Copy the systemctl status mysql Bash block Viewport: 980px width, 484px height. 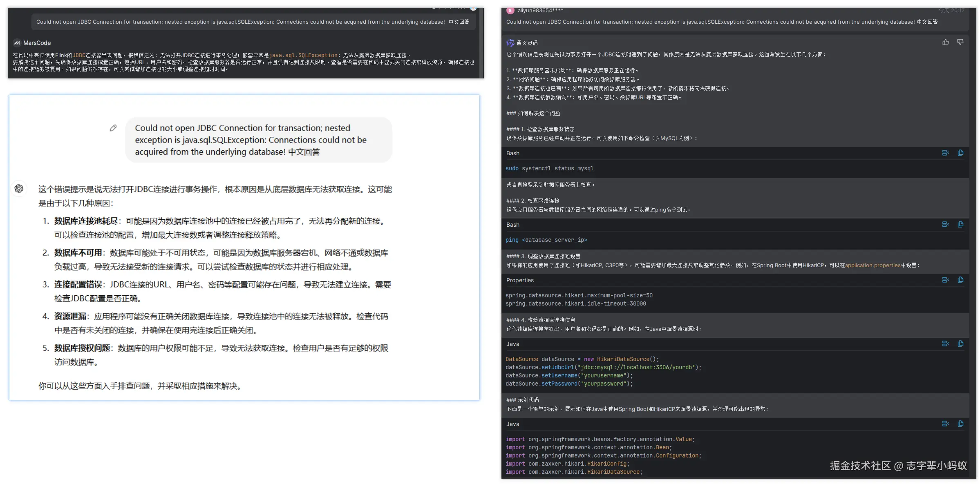[x=960, y=153]
